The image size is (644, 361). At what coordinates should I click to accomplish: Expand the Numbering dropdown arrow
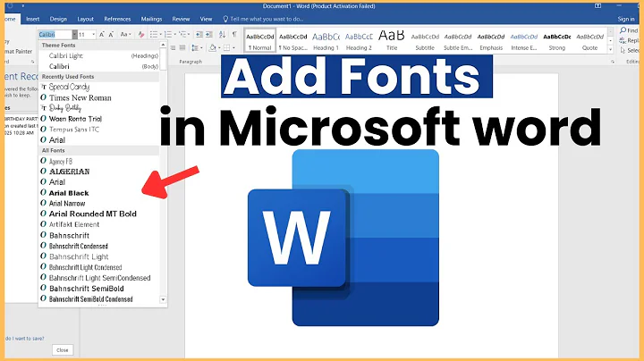click(x=174, y=35)
